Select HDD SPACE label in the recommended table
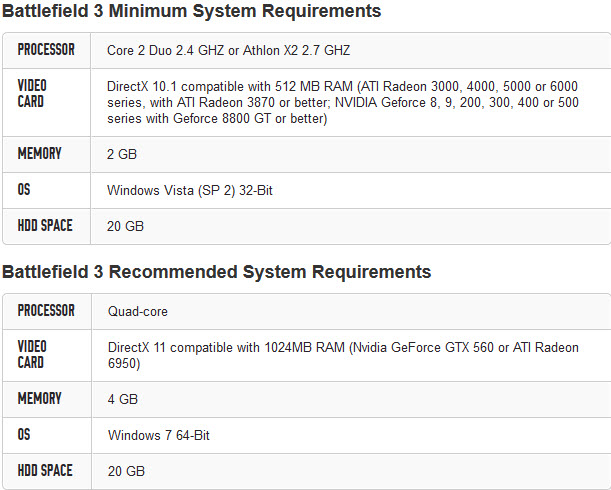 [45, 470]
